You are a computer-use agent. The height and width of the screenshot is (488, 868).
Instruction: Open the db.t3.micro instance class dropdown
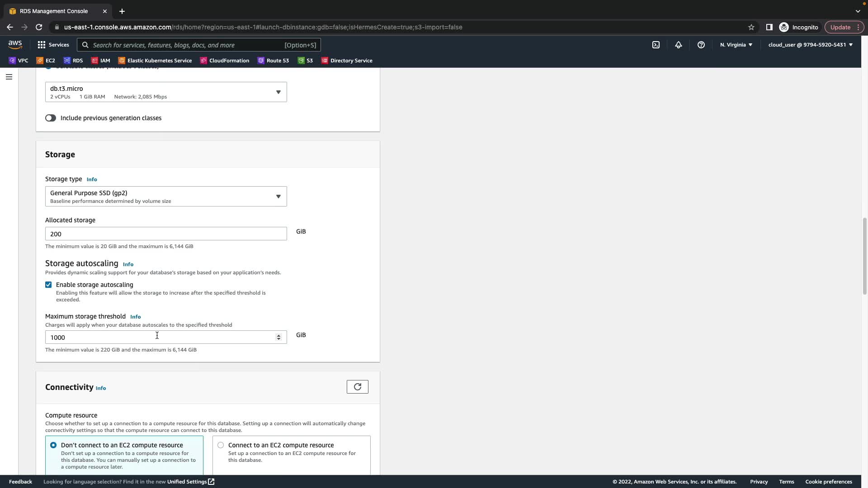pyautogui.click(x=165, y=92)
